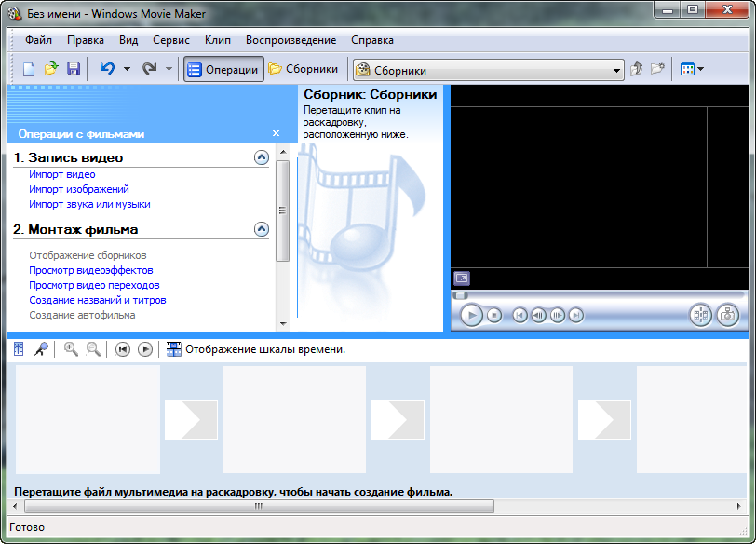Click the storyboard horizontal scrollbar thumb

coord(259,506)
